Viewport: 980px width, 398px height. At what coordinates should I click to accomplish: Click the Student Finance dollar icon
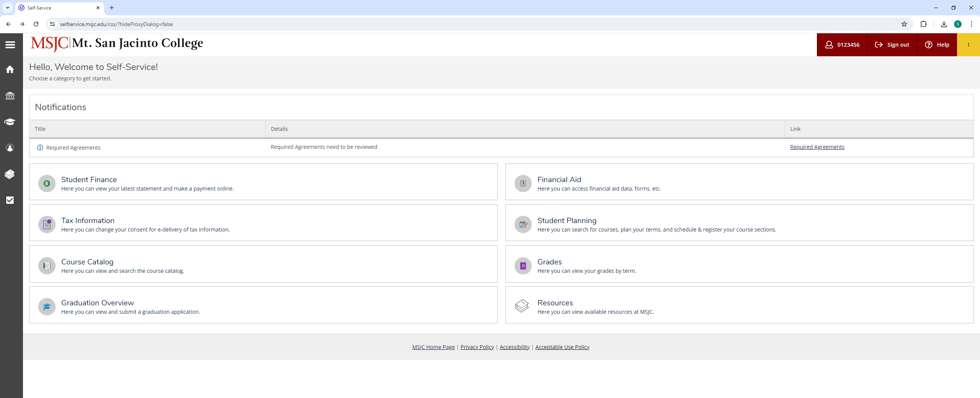point(47,184)
